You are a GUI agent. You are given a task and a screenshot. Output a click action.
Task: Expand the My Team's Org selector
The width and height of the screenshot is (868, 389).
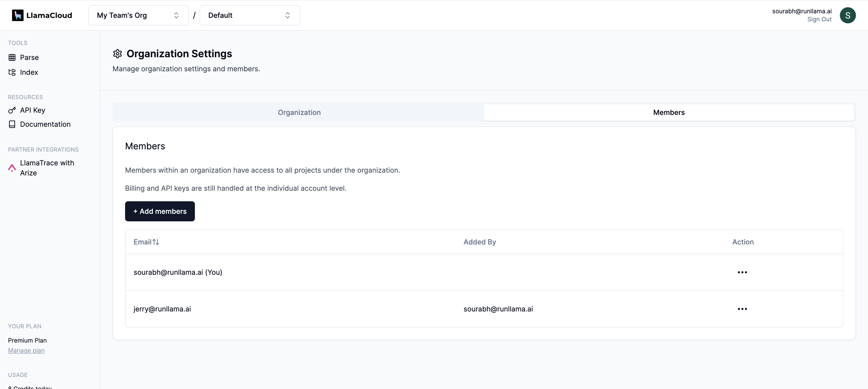138,15
